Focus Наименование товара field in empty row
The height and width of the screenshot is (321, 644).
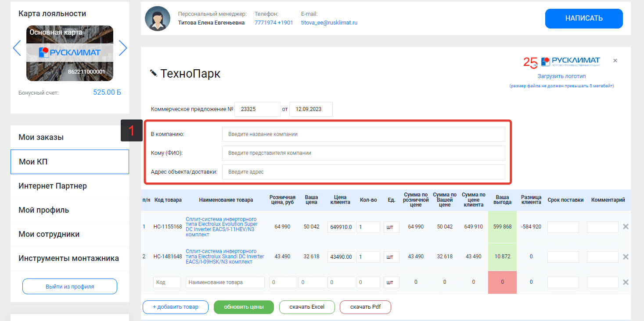tap(225, 282)
